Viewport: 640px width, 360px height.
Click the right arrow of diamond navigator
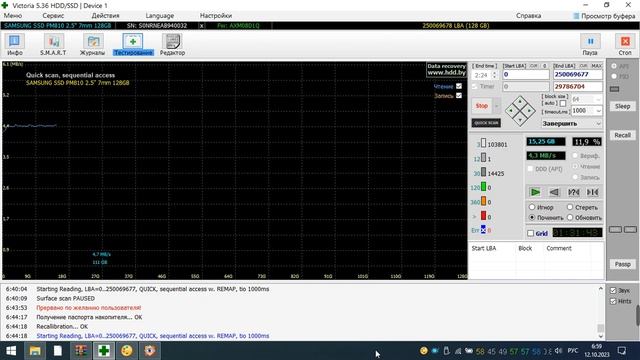point(529,110)
